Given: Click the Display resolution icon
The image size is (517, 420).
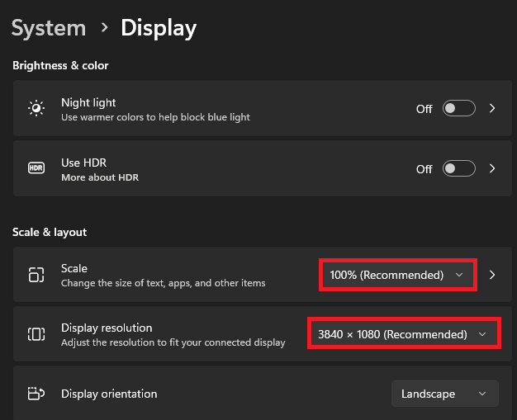Looking at the screenshot, I should click(x=36, y=334).
